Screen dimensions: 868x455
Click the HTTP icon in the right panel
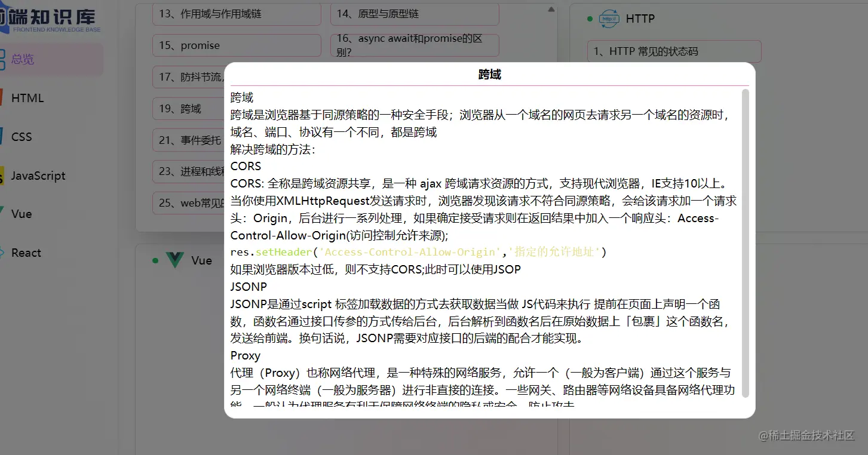pos(609,19)
